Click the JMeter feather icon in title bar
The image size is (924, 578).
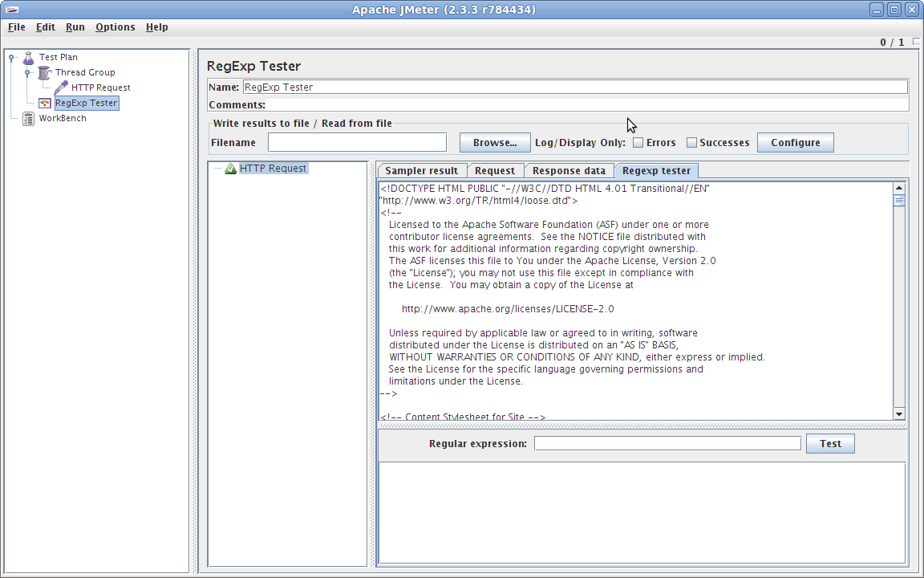11,10
